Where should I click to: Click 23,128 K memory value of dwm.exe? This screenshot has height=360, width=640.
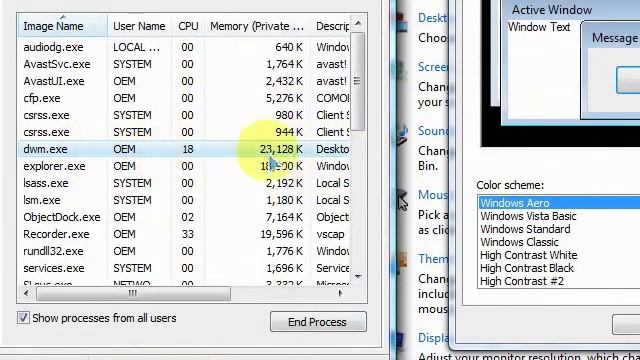pyautogui.click(x=281, y=149)
